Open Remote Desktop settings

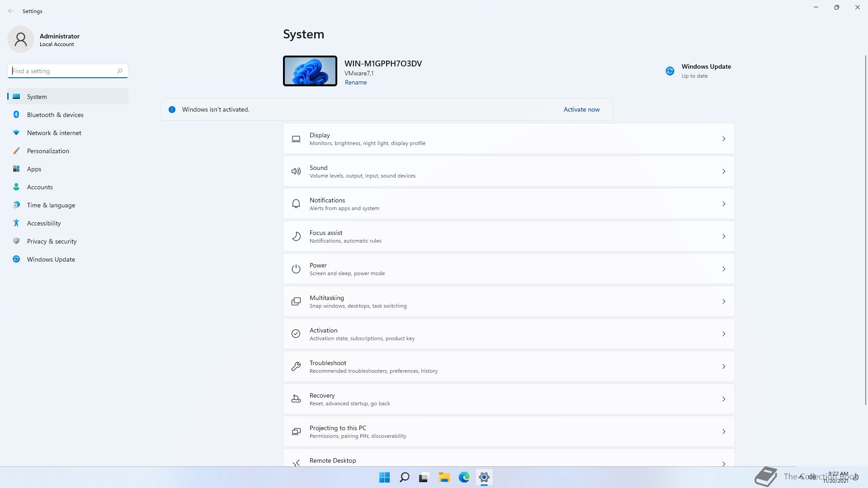tap(509, 458)
